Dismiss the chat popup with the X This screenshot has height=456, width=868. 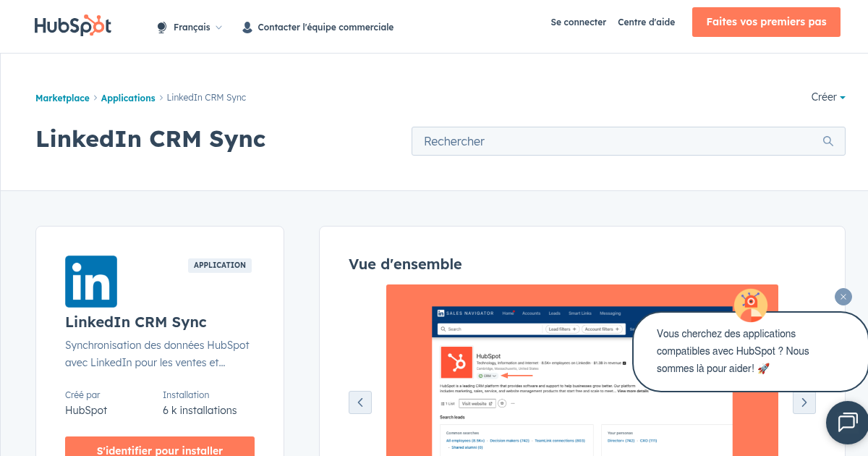843,297
